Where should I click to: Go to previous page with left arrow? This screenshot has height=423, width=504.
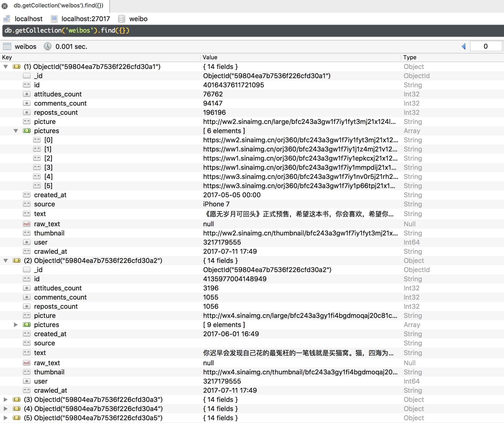464,46
